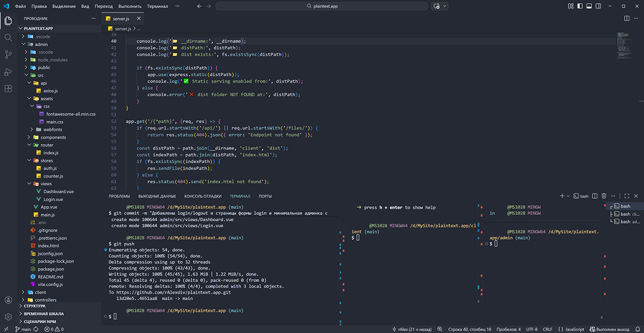The image size is (644, 333).
Task: Open notifications bell in status bar
Action: [x=637, y=329]
